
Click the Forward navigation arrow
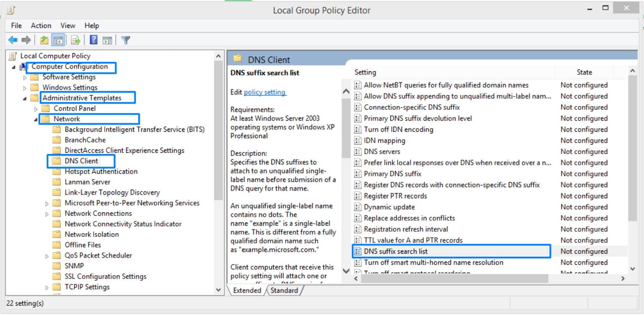[x=25, y=39]
